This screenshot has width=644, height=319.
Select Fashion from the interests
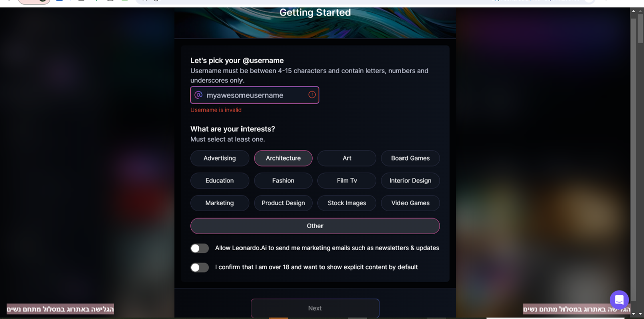point(283,181)
